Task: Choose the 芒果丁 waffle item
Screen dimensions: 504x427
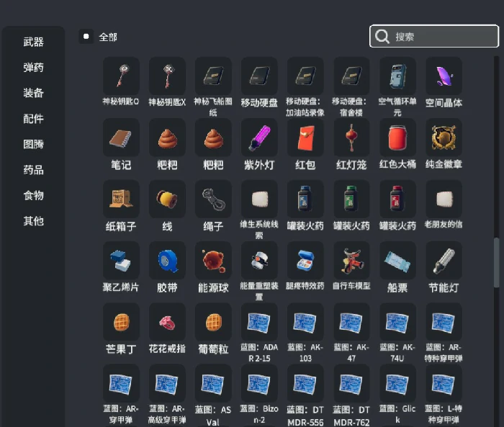Action: (x=121, y=322)
